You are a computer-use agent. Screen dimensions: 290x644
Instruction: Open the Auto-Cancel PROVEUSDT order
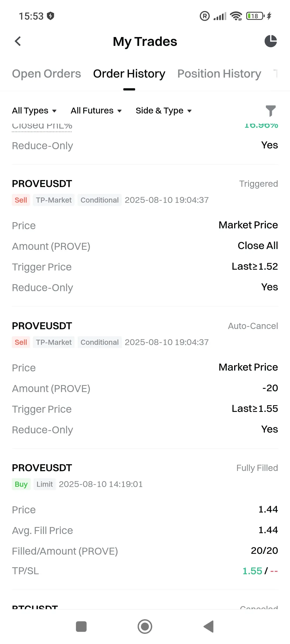coord(145,377)
